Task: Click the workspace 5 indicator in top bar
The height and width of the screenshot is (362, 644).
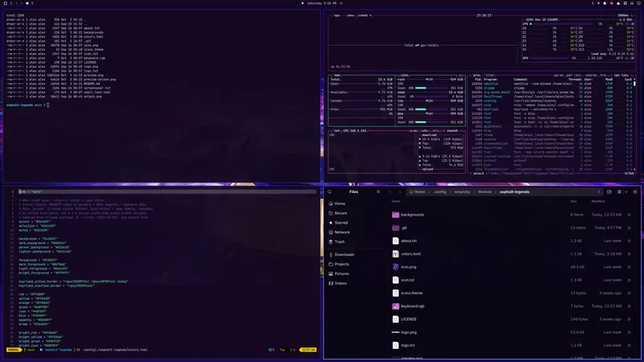Action: [x=32, y=3]
